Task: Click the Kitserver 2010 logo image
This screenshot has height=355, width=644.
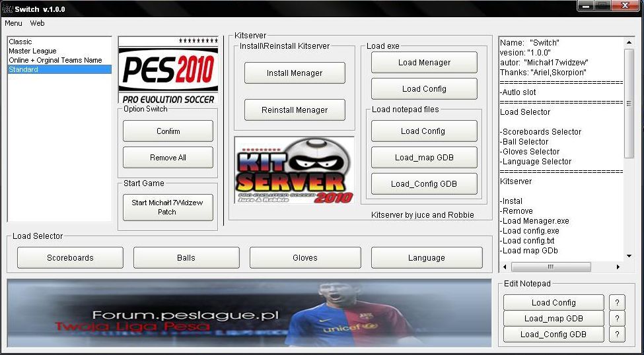Action: tap(294, 171)
